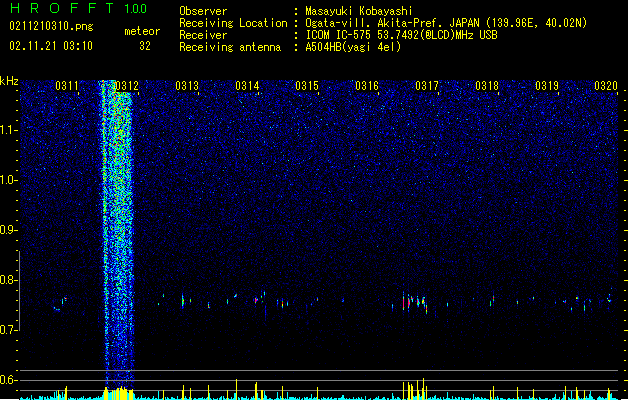Select the file name 0211210310.png

click(x=51, y=27)
